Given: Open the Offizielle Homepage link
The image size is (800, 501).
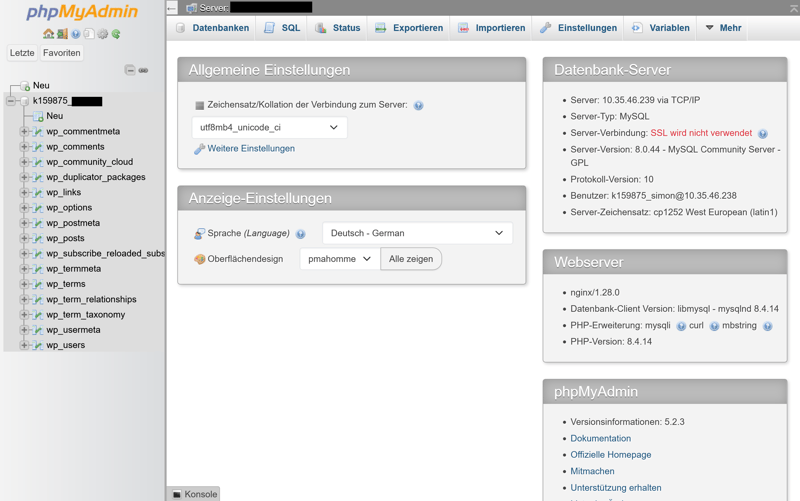Looking at the screenshot, I should pos(611,455).
